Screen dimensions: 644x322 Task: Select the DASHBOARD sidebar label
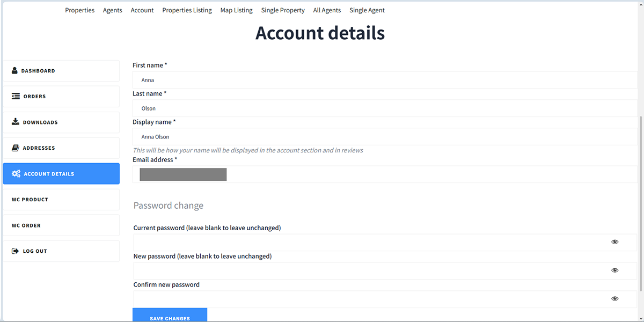[x=38, y=71]
